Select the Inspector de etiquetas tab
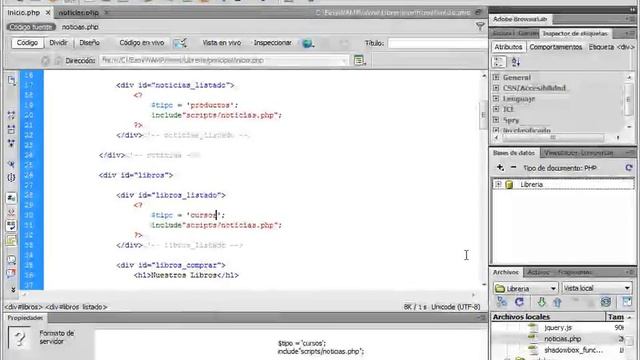 (575, 33)
